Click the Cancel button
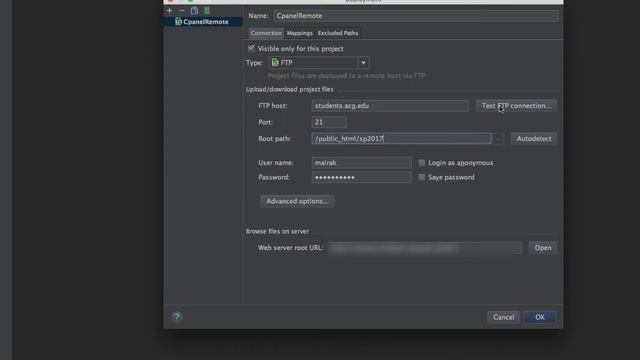640x360 pixels. pos(503,317)
